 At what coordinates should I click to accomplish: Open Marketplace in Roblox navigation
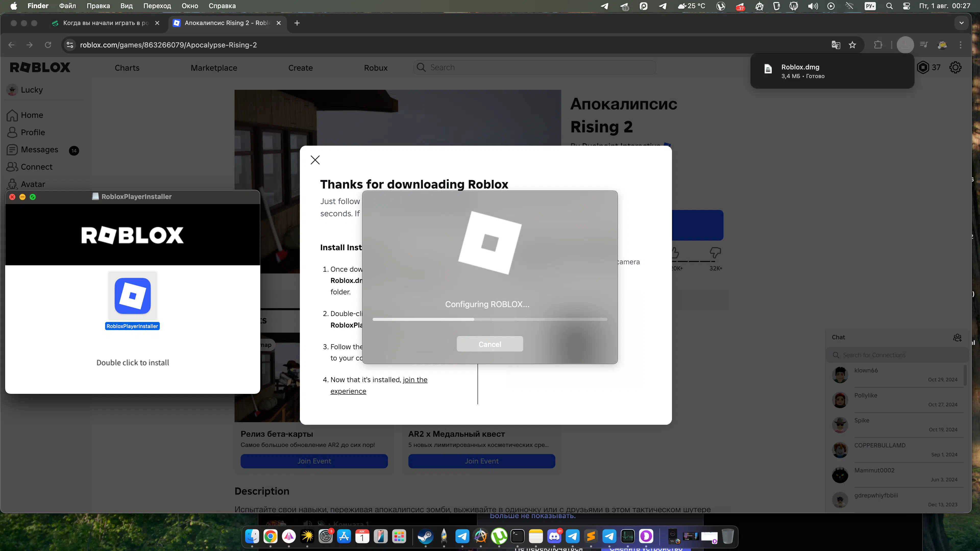(x=214, y=68)
